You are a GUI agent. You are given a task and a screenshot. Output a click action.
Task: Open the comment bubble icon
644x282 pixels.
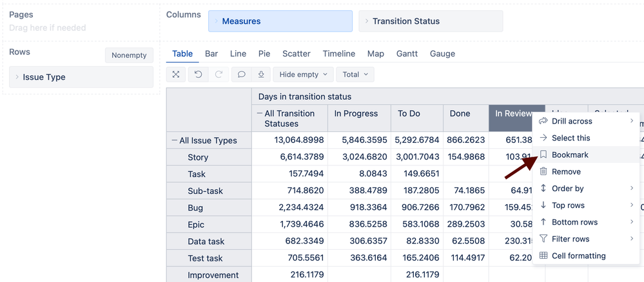(242, 74)
